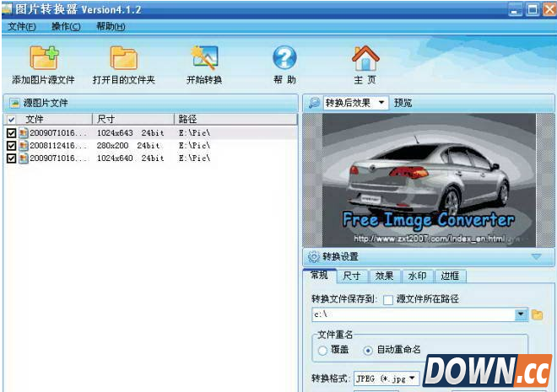This screenshot has height=392, width=557.
Task: Go to 主页 house icon
Action: (365, 58)
